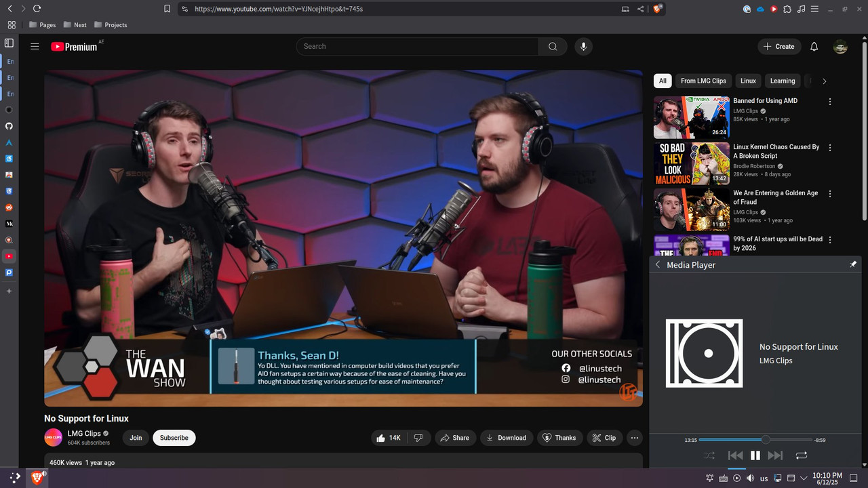The image size is (868, 488).
Task: Click the YouTube search magnifier button
Action: point(553,46)
